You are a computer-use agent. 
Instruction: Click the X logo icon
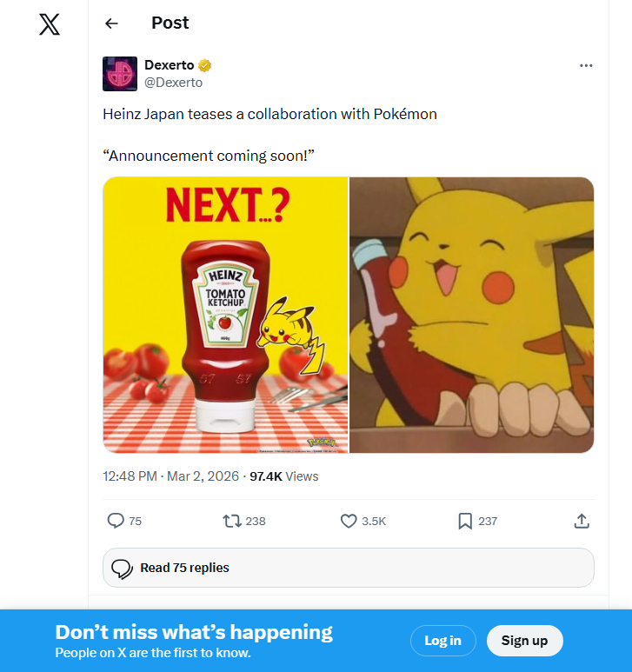coord(50,24)
